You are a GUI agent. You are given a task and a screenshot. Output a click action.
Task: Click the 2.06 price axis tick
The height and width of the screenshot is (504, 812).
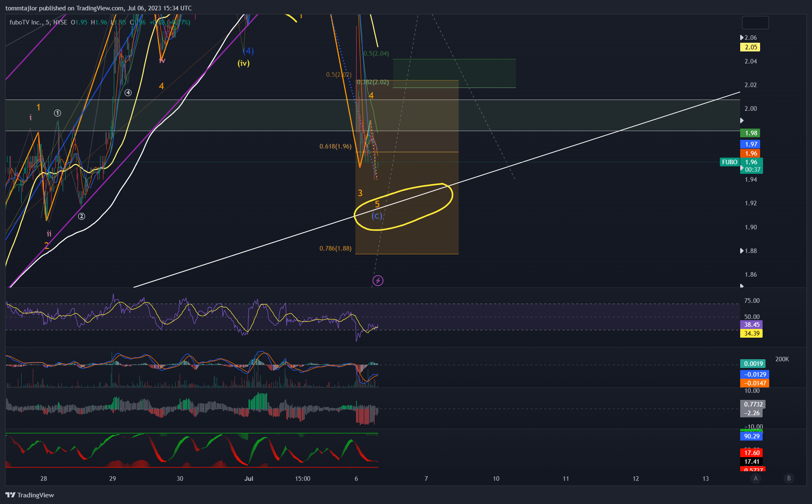pyautogui.click(x=751, y=38)
